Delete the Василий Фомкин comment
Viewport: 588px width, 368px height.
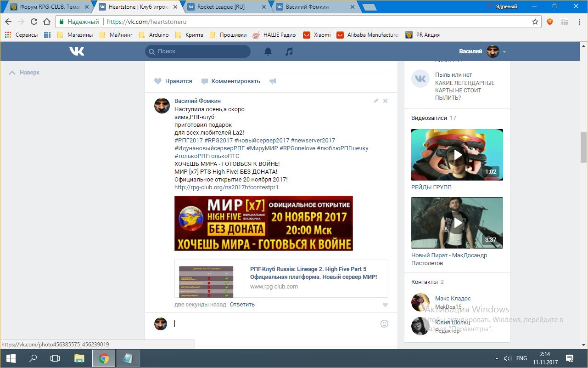(x=386, y=101)
